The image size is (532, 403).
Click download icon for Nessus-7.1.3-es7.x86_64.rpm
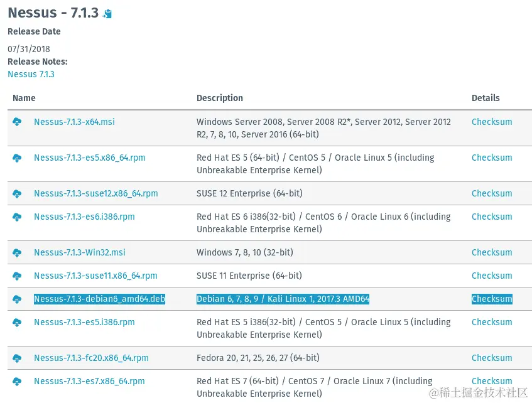click(17, 381)
